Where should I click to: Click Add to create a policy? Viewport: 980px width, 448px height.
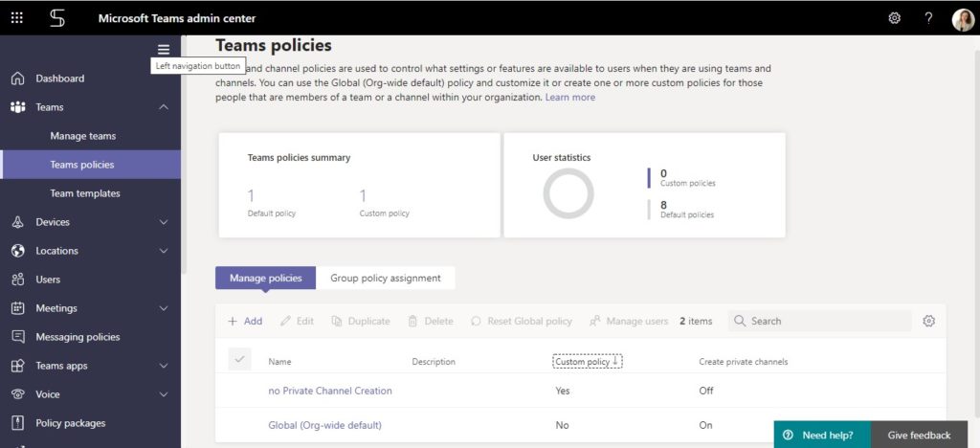tap(245, 321)
